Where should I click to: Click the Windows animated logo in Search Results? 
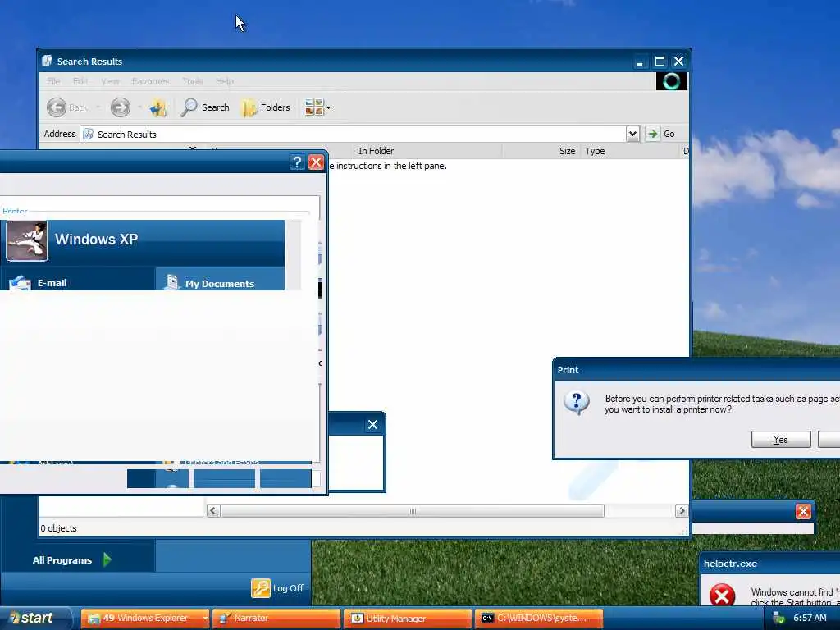tap(672, 81)
